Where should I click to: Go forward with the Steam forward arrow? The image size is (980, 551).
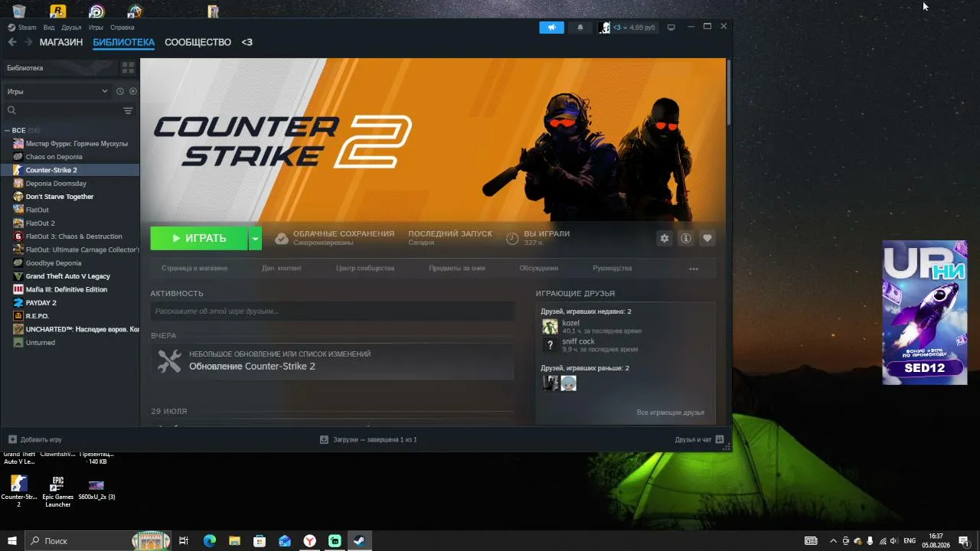tap(28, 42)
